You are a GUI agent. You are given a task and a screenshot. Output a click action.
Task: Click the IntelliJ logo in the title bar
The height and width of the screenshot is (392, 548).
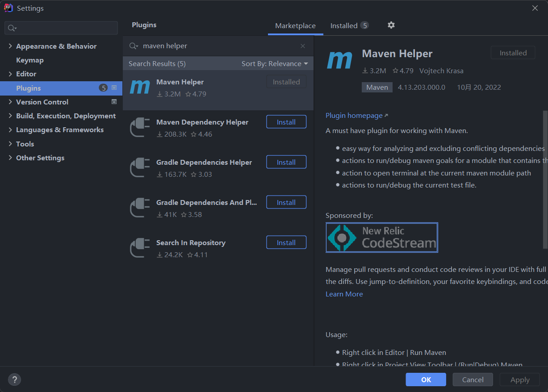point(8,8)
